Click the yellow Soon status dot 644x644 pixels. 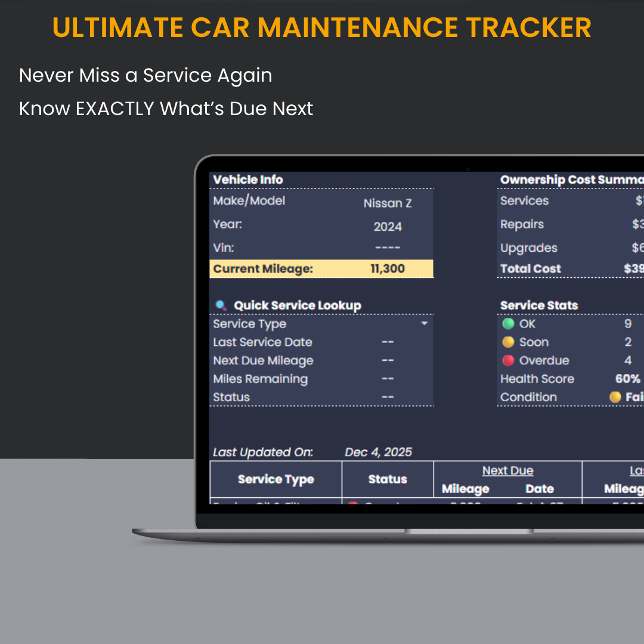[x=507, y=342]
